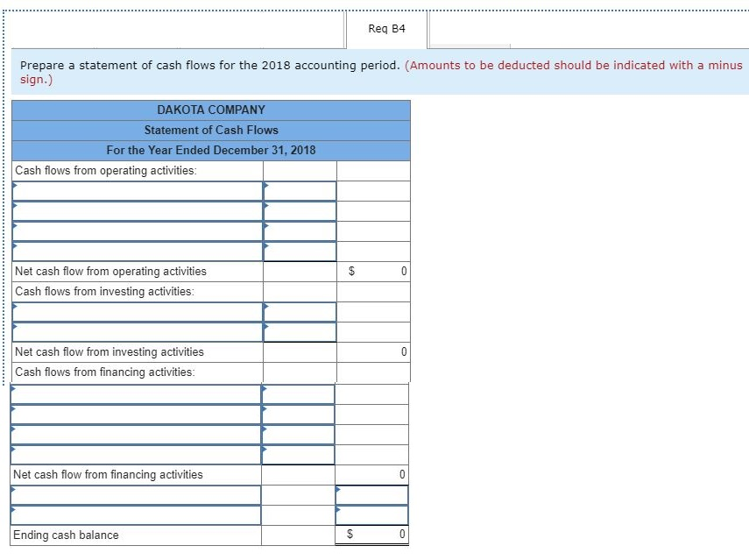Click the net operating activities total cell
This screenshot has height=560, width=749.
371,272
